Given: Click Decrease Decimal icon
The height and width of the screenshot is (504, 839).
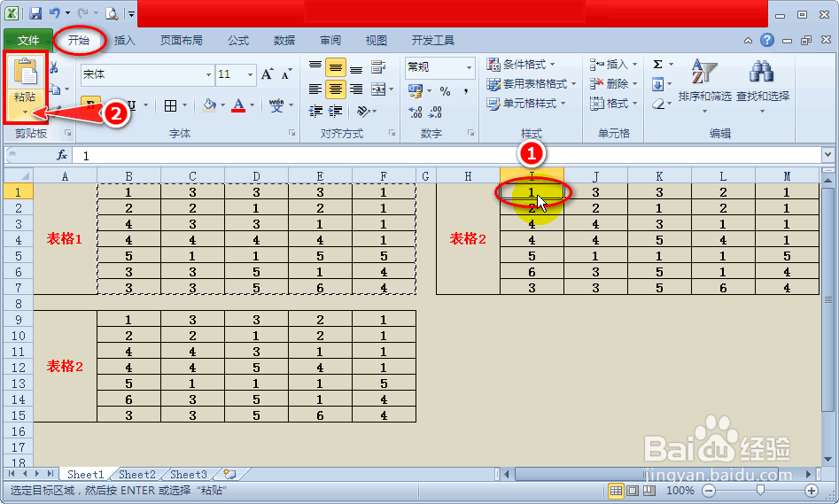Looking at the screenshot, I should (x=436, y=112).
